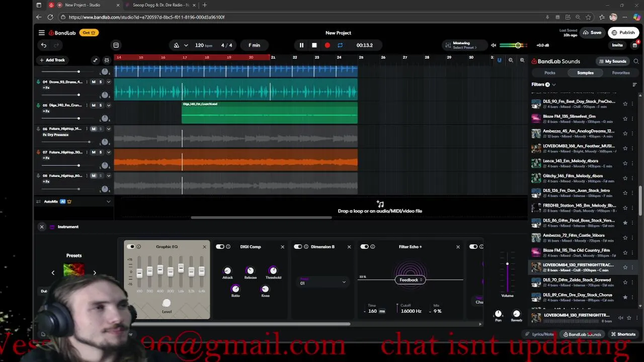Select the Samples tab
The height and width of the screenshot is (362, 644).
click(x=585, y=73)
